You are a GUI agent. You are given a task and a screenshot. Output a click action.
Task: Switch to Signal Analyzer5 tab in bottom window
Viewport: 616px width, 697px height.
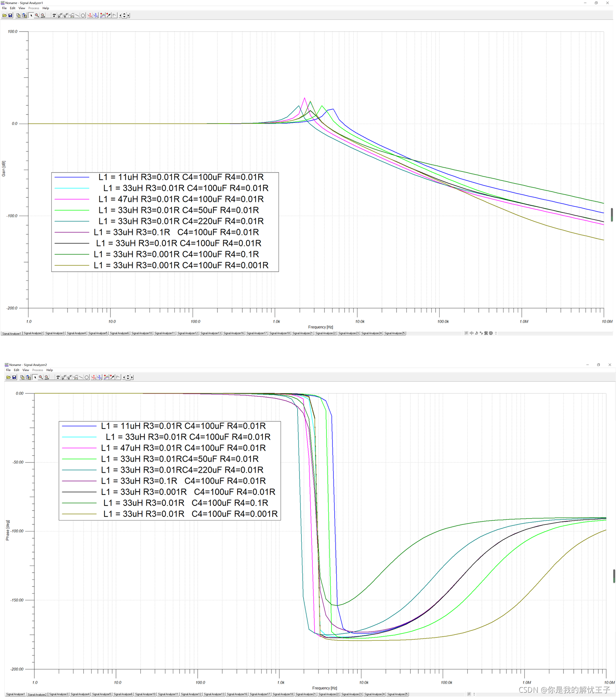[101, 694]
